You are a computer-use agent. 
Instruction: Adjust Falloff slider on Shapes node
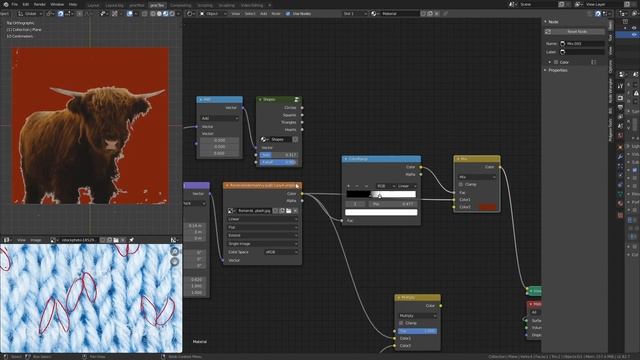pyautogui.click(x=279, y=162)
